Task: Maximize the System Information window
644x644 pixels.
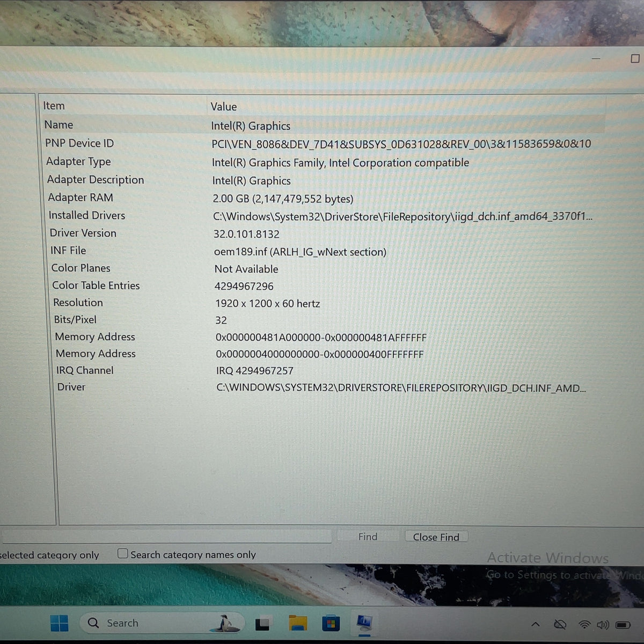Action: [635, 58]
